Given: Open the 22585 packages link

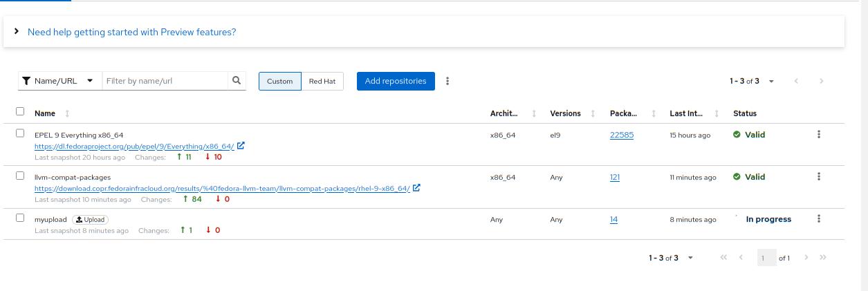Looking at the screenshot, I should (621, 135).
